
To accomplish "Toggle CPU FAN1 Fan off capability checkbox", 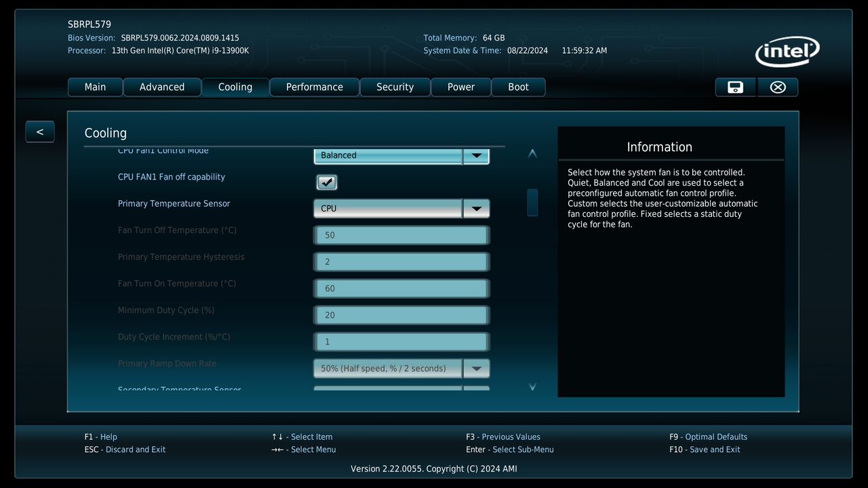I will click(x=327, y=182).
